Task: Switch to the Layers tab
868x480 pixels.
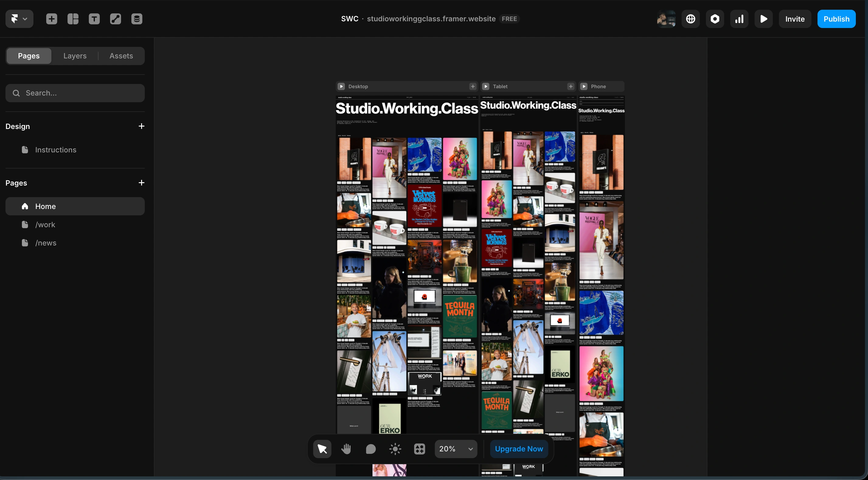Action: 75,56
